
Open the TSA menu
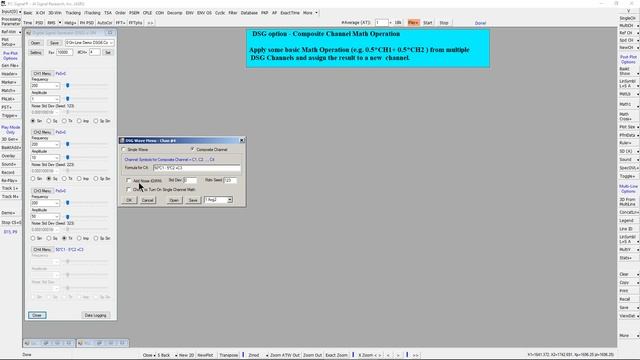pos(108,13)
